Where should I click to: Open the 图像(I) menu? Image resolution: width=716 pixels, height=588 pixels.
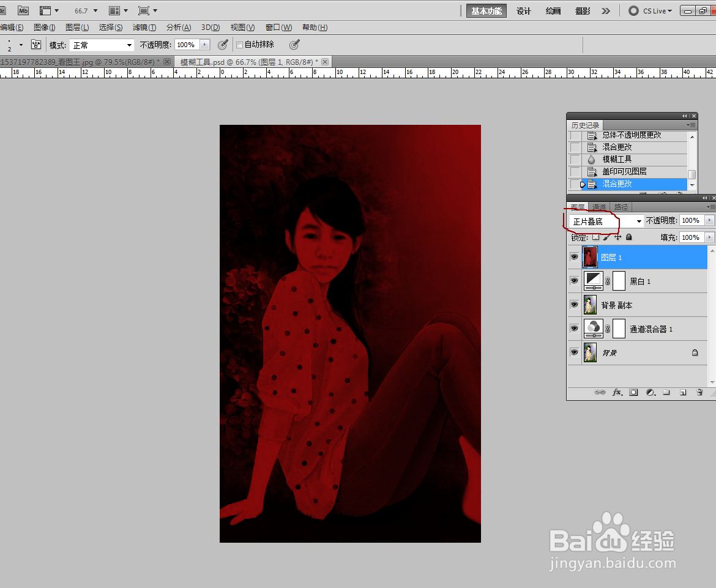pyautogui.click(x=44, y=28)
